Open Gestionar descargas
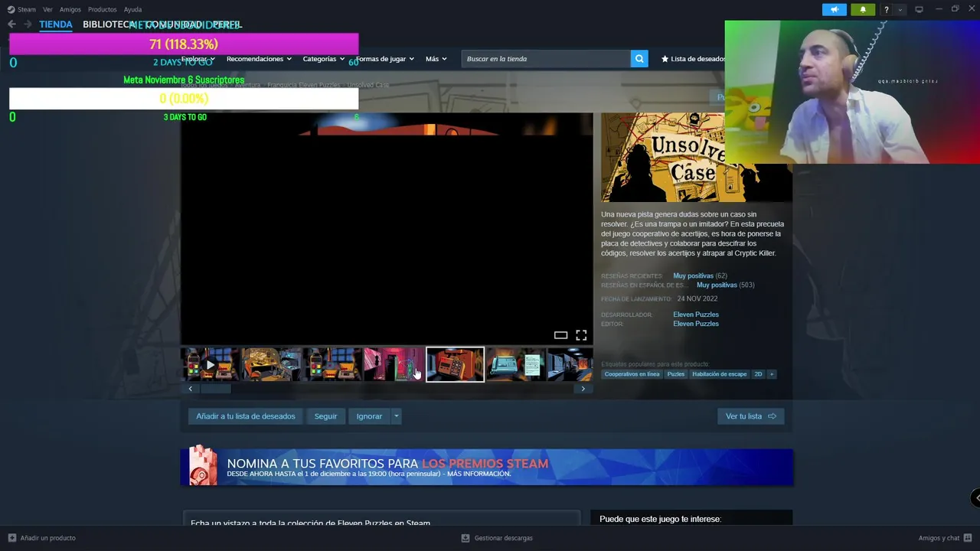This screenshot has width=980, height=551. (497, 538)
